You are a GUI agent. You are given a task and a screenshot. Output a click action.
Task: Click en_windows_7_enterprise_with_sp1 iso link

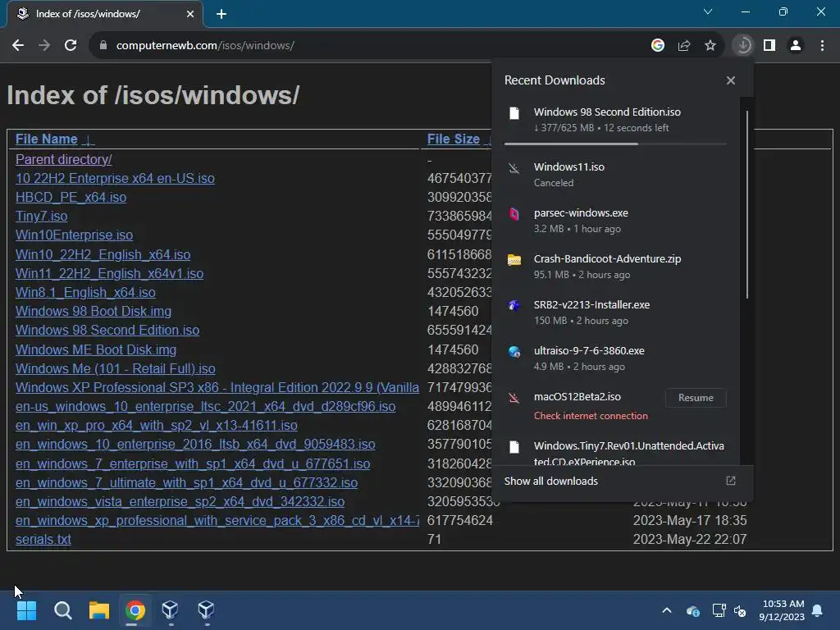(193, 464)
